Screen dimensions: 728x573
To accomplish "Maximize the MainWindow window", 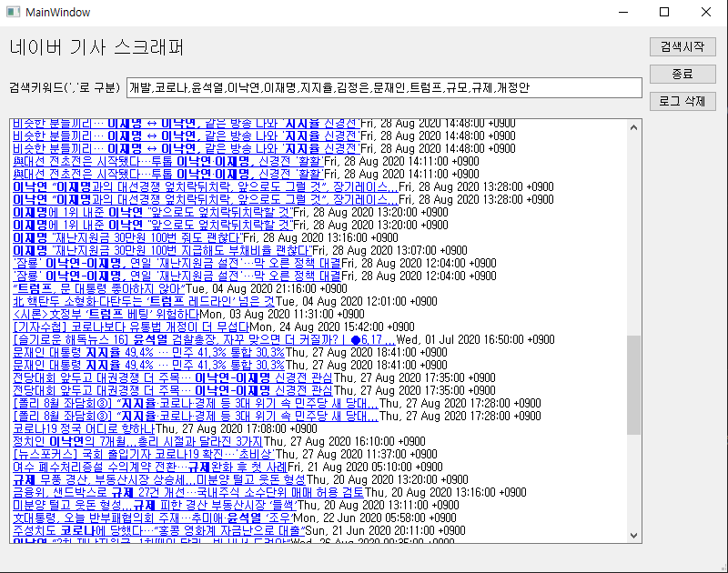I will (664, 12).
